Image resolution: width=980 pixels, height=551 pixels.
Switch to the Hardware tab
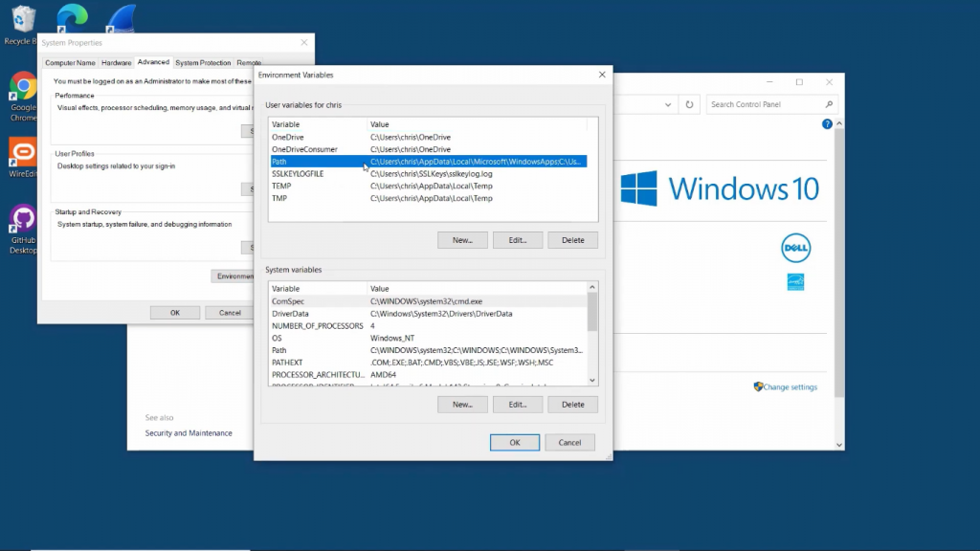tap(117, 62)
